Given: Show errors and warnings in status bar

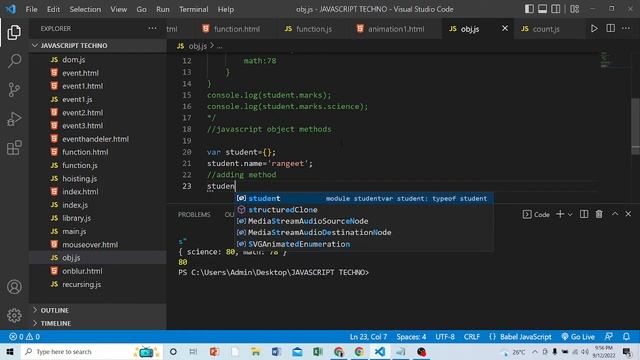Looking at the screenshot, I should (x=24, y=337).
